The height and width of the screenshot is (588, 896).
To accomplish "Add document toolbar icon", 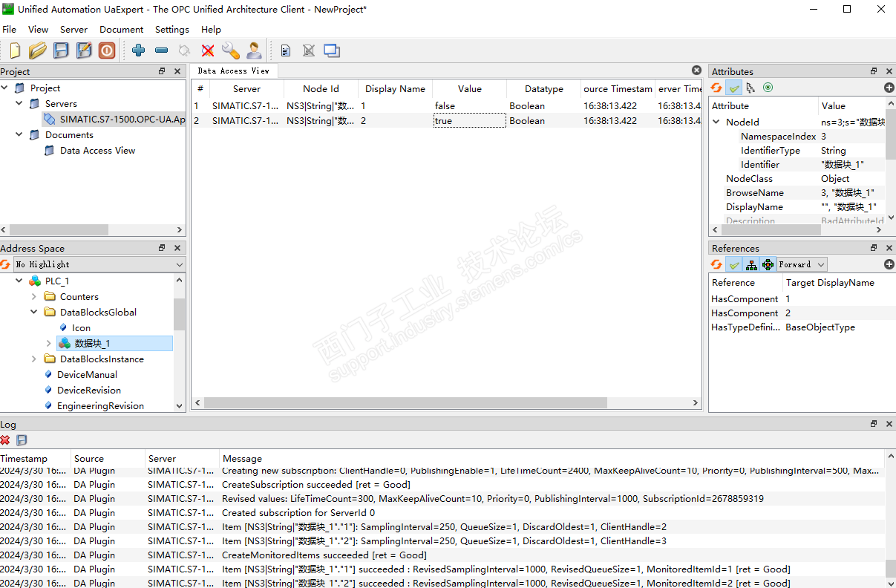I will pos(285,50).
